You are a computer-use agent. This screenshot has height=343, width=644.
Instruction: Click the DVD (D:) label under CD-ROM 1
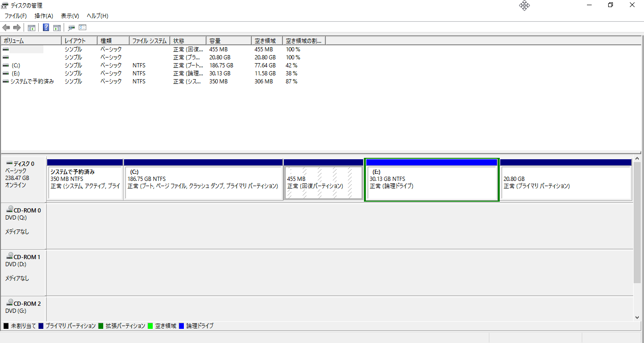(16, 264)
